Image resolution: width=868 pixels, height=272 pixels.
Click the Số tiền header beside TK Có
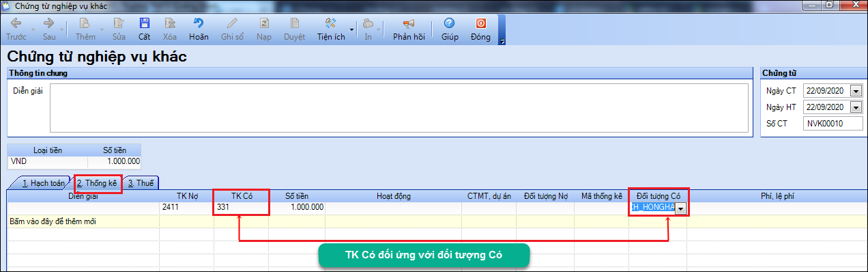coord(297,196)
